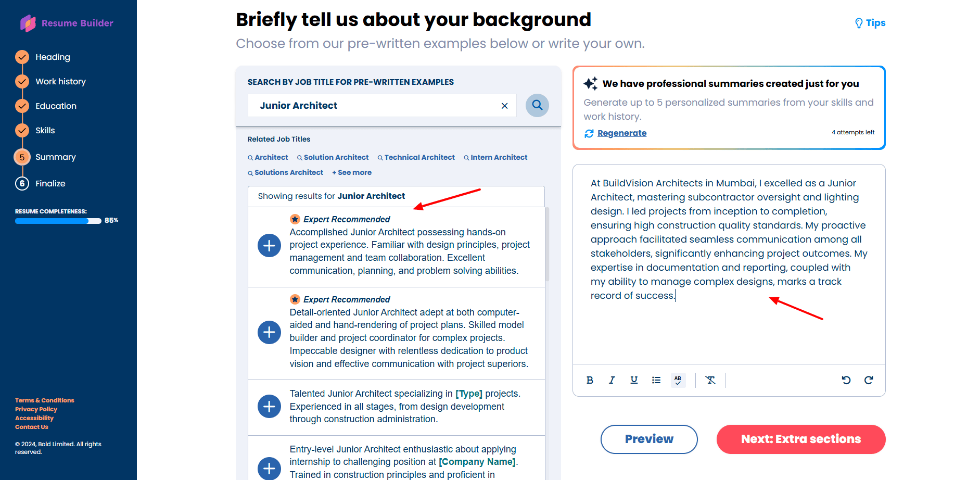Clear text formatting in editor
The width and height of the screenshot is (980, 480).
tap(710, 380)
